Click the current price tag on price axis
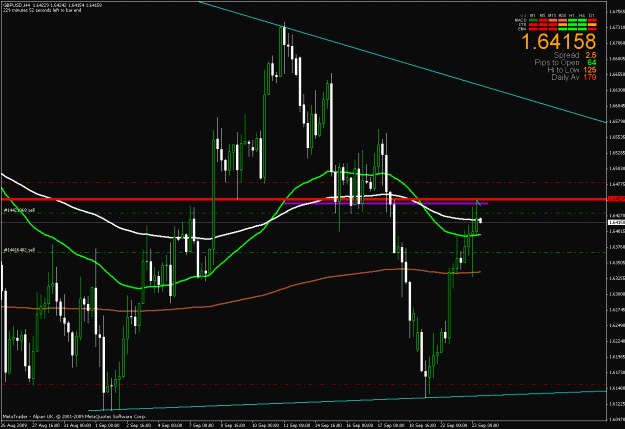 pyautogui.click(x=616, y=222)
